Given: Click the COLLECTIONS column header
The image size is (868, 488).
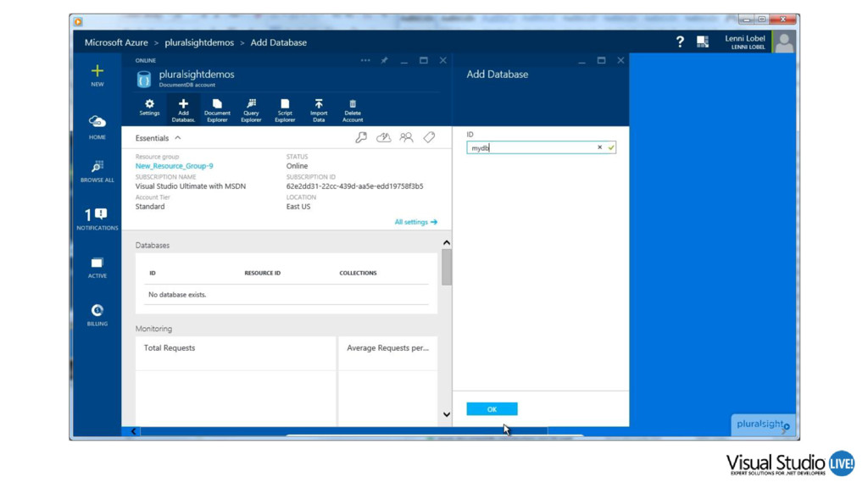Looking at the screenshot, I should click(x=359, y=273).
